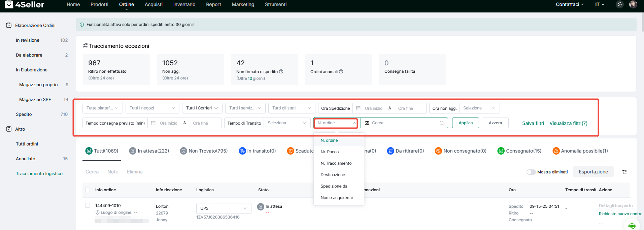Select checkbox for order 144409-1010
The image size is (644, 230).
(88, 205)
